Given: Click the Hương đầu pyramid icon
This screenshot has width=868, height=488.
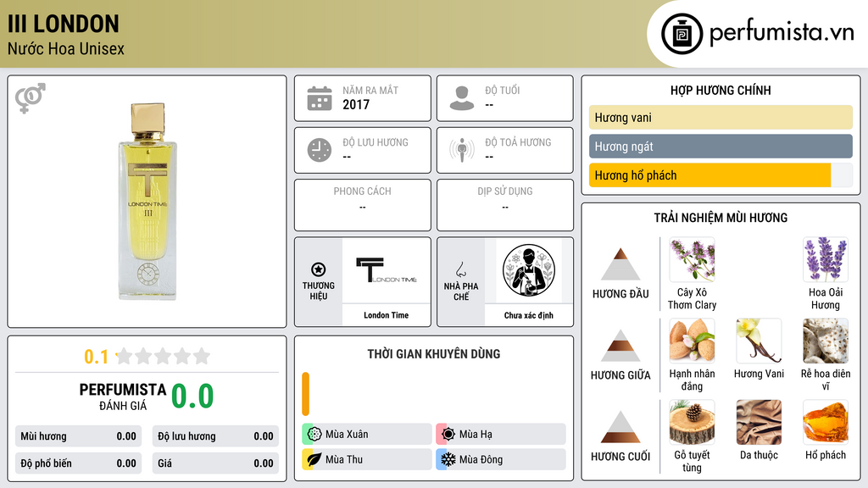Looking at the screenshot, I should pyautogui.click(x=620, y=264).
